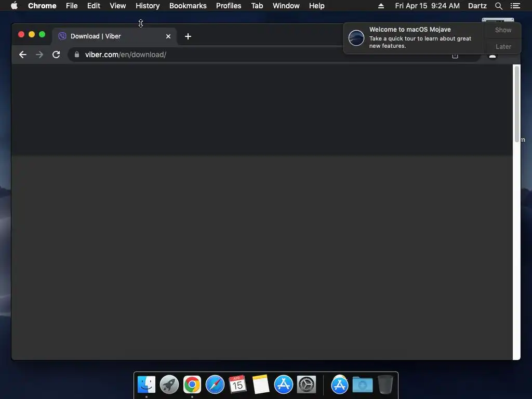Click the date and time in menu bar
The width and height of the screenshot is (532, 399).
coord(427,6)
